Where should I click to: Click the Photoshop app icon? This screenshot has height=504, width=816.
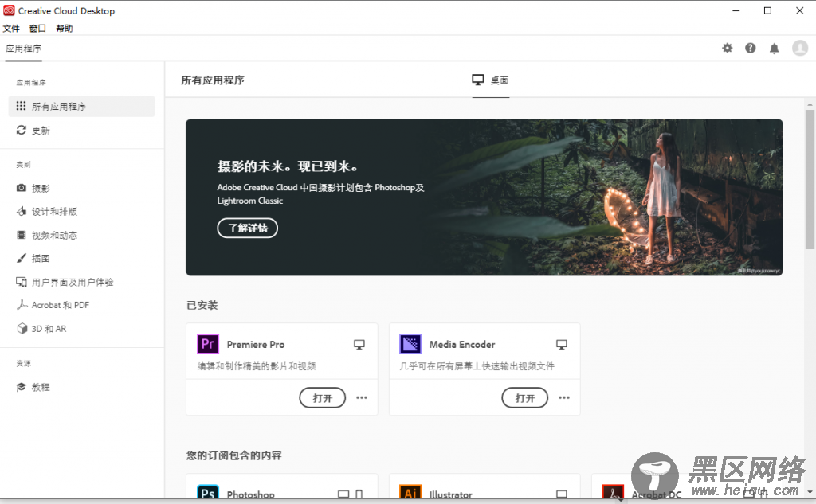pos(208,492)
